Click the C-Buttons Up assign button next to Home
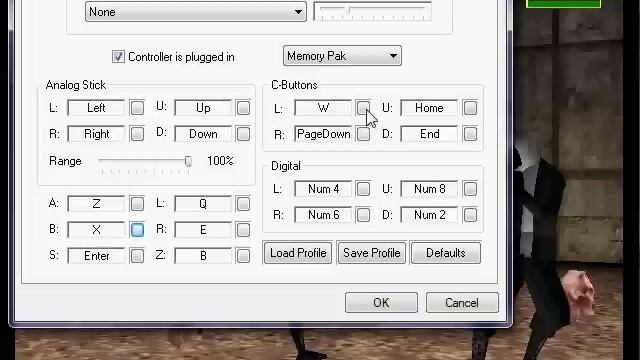The image size is (640, 360). coord(470,108)
